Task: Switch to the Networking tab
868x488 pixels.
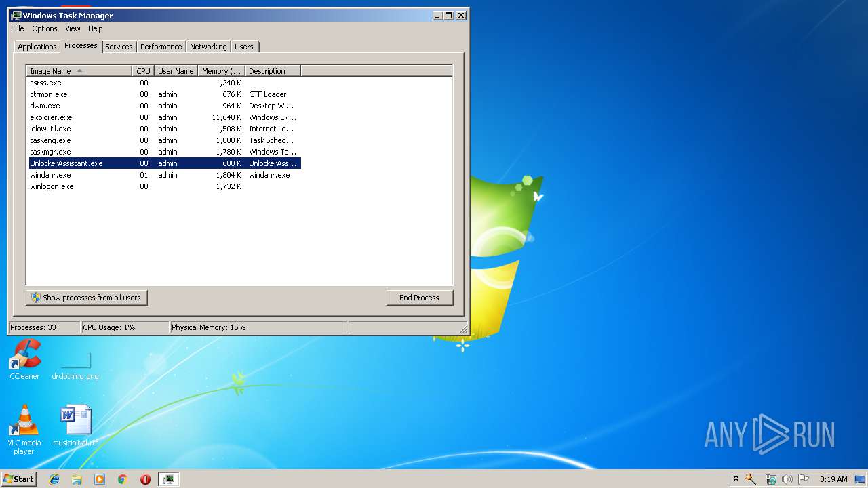Action: tap(208, 47)
